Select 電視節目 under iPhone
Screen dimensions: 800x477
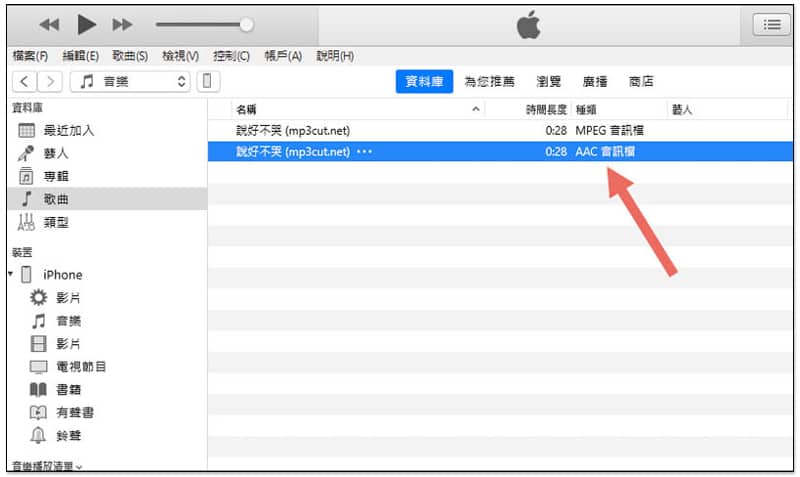[81, 367]
